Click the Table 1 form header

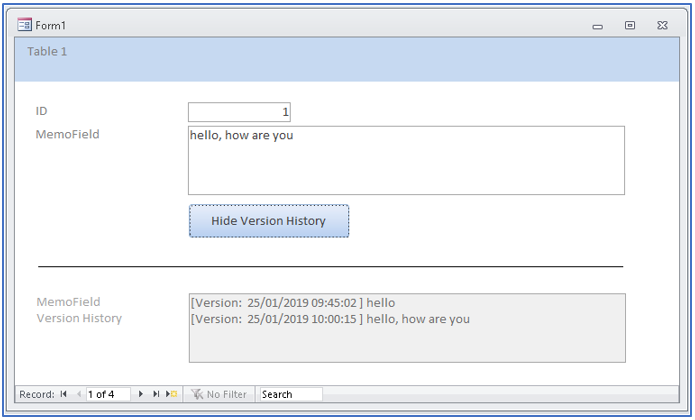347,59
